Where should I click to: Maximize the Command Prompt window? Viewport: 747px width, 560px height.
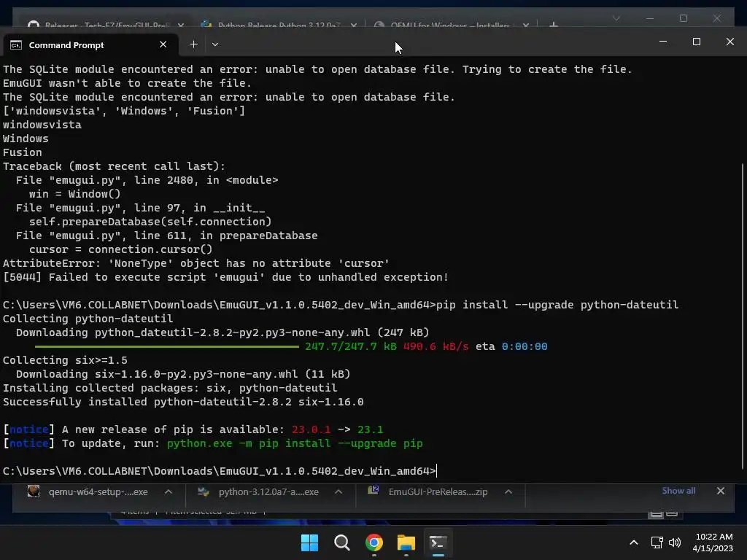click(697, 42)
